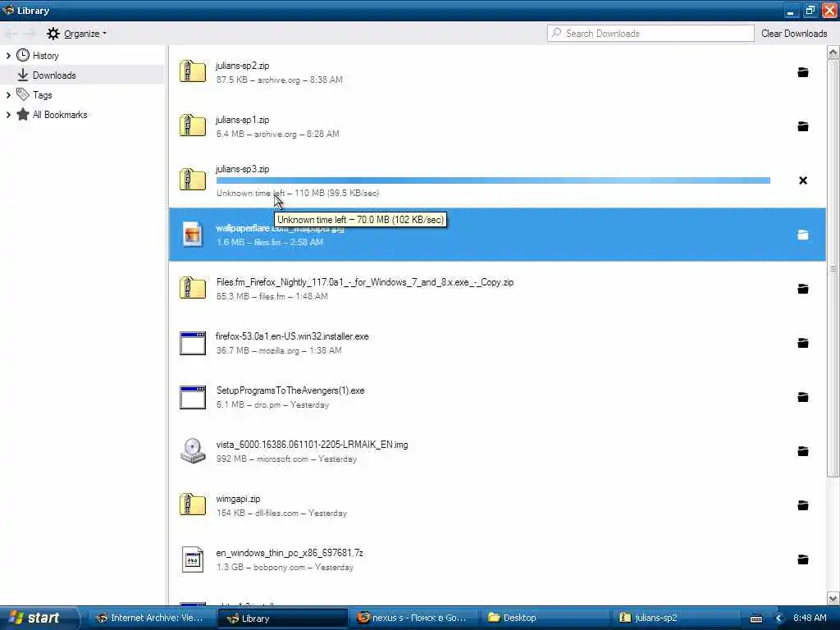Click the julians-sp2.zip archive icon

192,72
